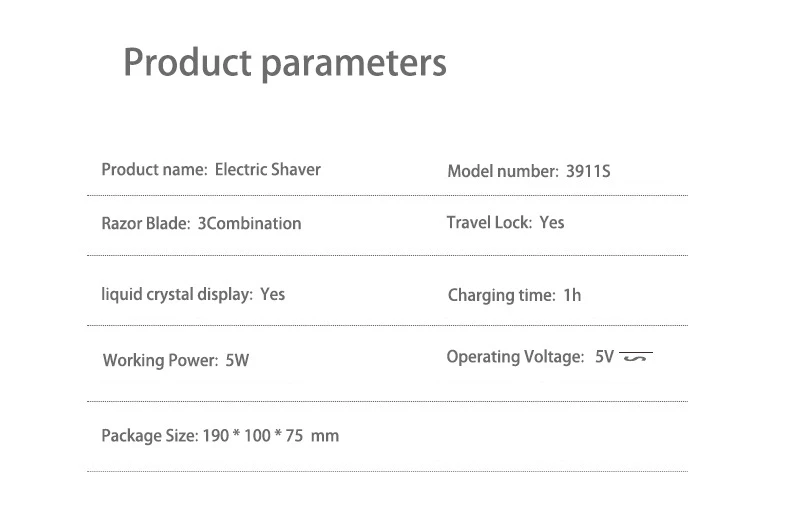Click the Model number label
Viewport: 790px width, 520px height.
502,171
